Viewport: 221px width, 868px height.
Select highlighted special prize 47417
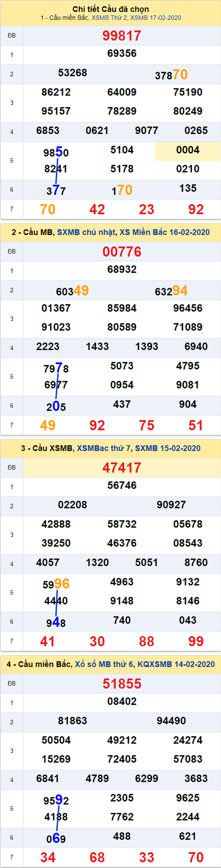(x=122, y=467)
